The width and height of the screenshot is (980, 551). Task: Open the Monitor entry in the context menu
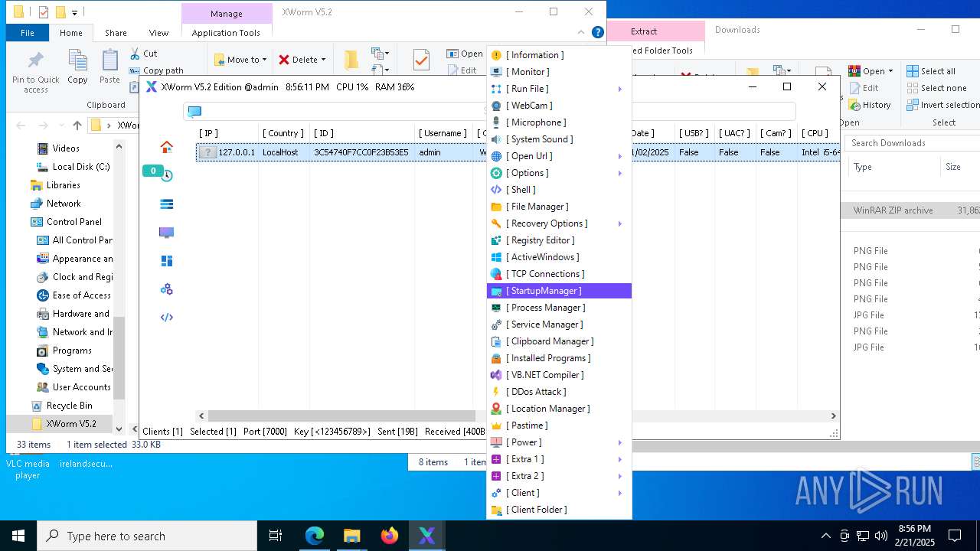point(559,72)
